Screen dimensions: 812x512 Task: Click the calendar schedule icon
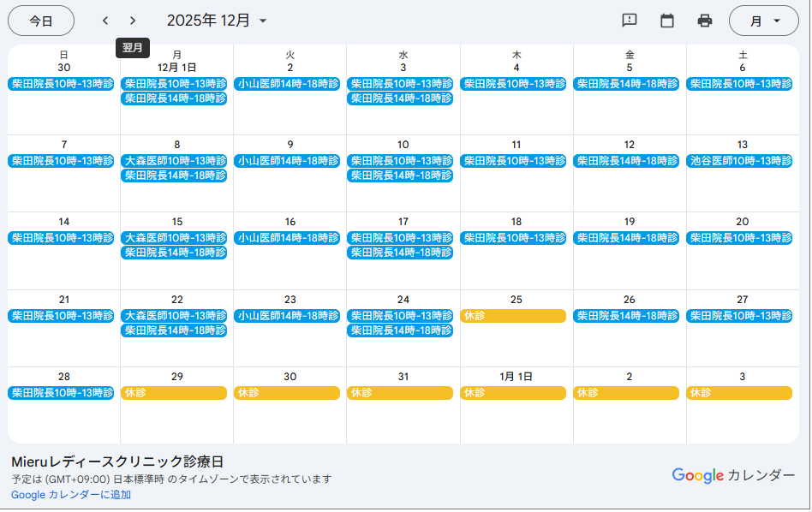(x=667, y=20)
